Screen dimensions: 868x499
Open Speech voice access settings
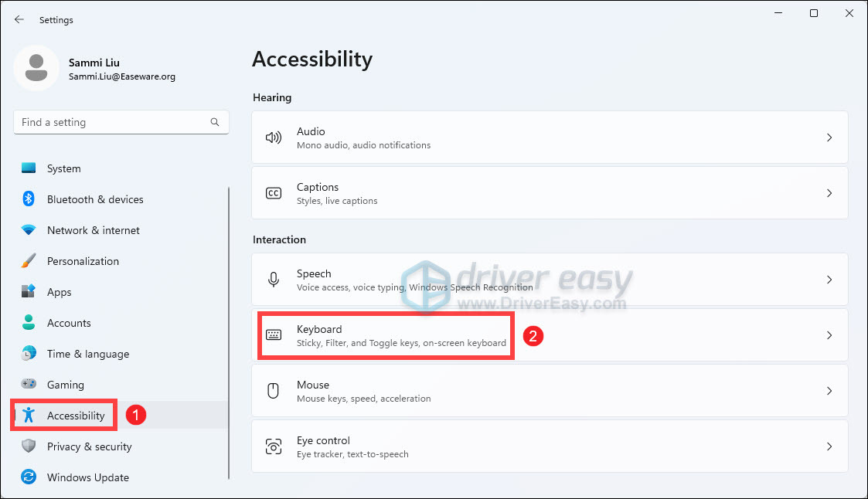coord(414,280)
